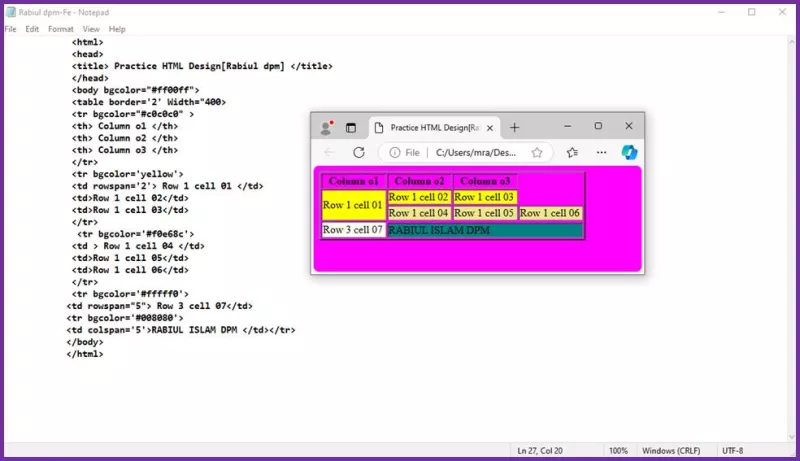The height and width of the screenshot is (461, 800).
Task: Click the Row 1 cell 06 table cell
Action: (551, 213)
